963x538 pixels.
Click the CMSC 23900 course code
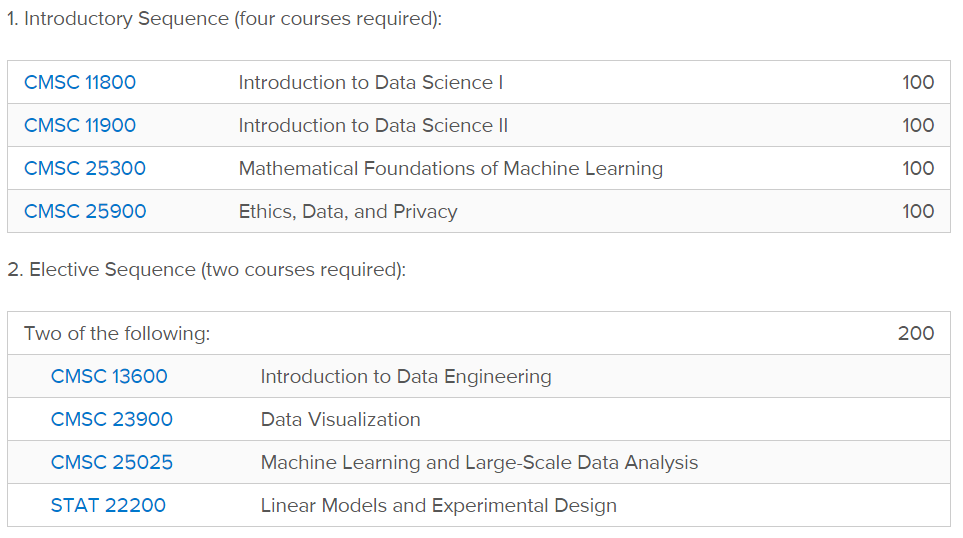(111, 420)
